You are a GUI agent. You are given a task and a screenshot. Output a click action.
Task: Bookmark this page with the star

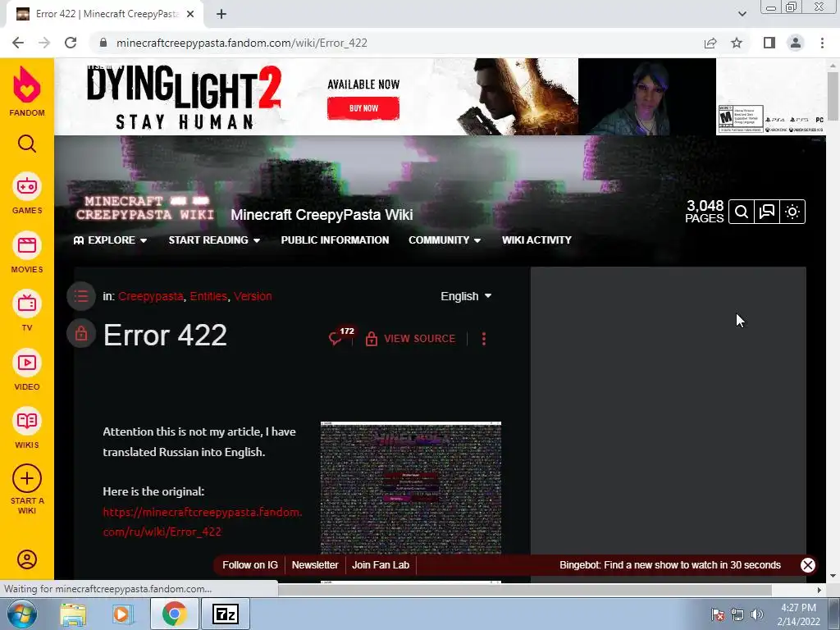tap(737, 43)
